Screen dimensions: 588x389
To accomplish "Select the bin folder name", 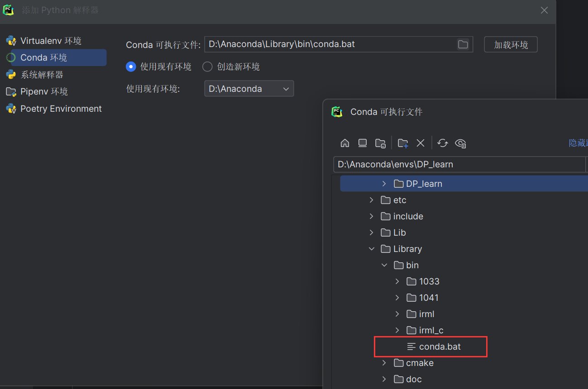I will (412, 265).
